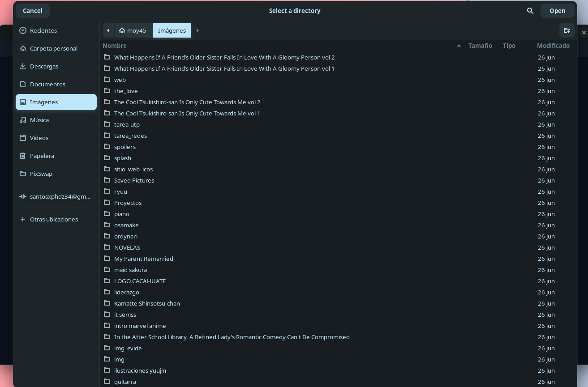The height and width of the screenshot is (387, 588).
Task: Click the folder icon next to web
Action: (107, 80)
